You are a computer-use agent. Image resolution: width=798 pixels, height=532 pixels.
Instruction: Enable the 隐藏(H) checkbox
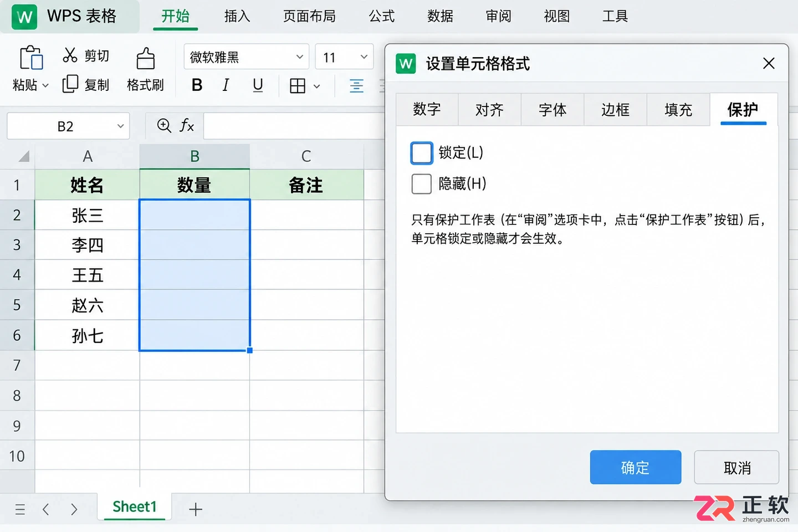click(421, 183)
